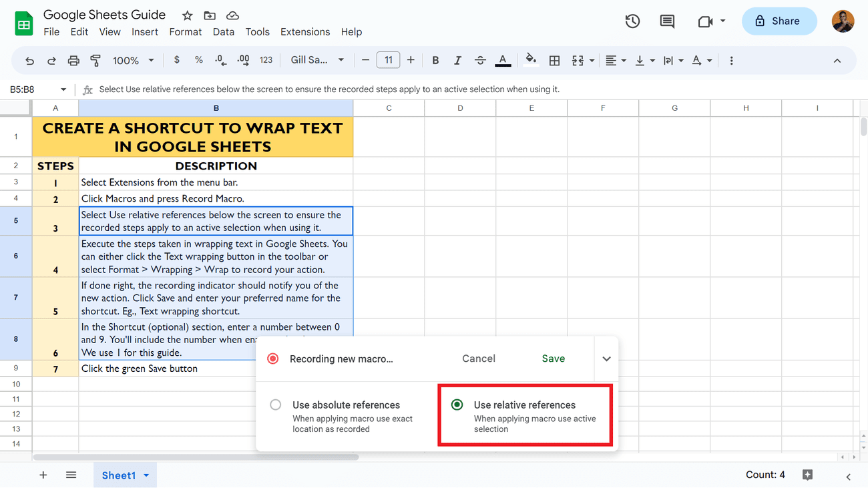Collapse the macro recording options chevron
This screenshot has width=868, height=488.
point(606,359)
